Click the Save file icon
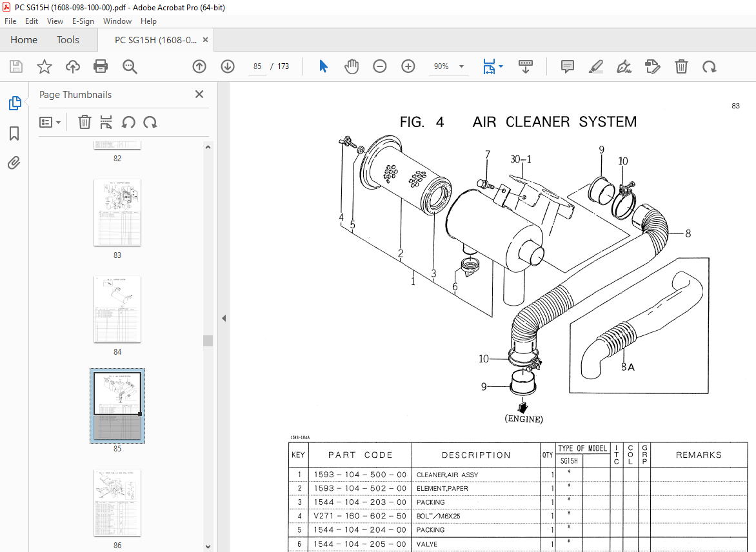This screenshot has width=756, height=552. click(x=16, y=66)
